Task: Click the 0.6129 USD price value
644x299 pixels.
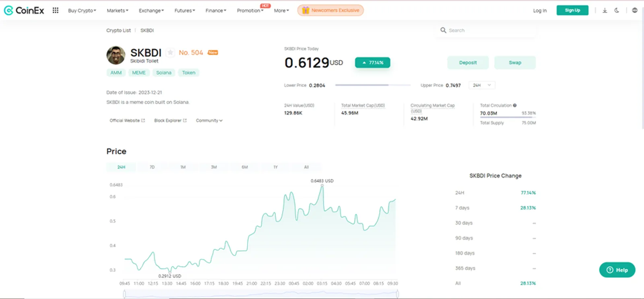Action: [314, 62]
